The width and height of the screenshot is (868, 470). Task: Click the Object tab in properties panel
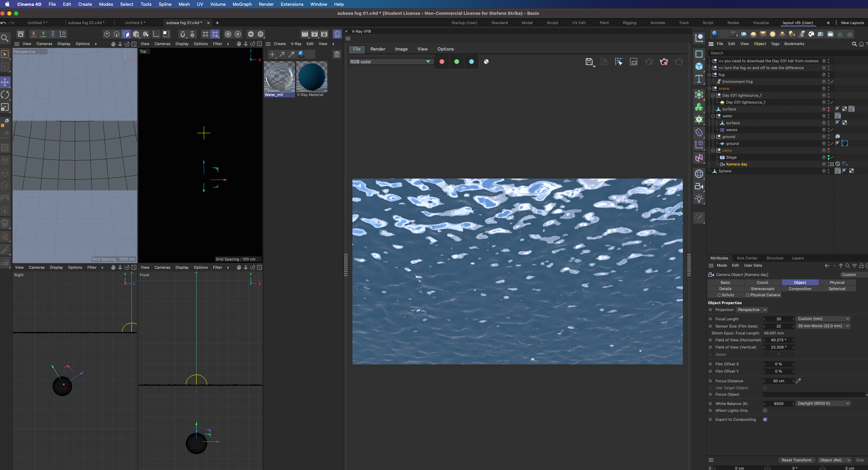coord(800,282)
